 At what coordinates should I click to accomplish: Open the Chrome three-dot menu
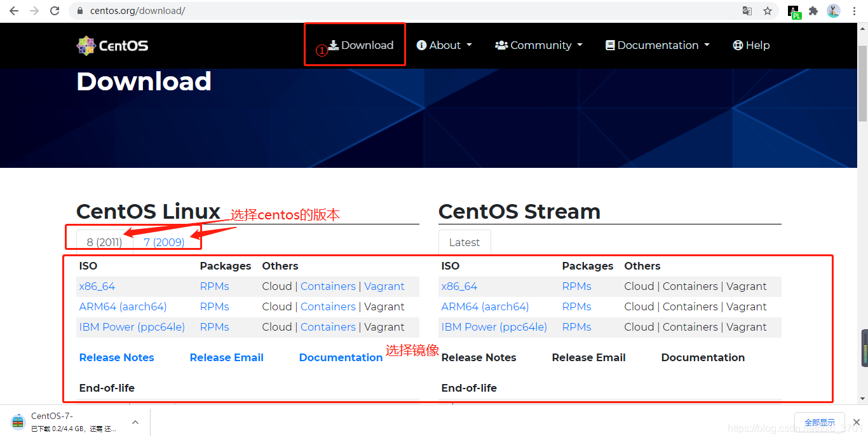pos(855,11)
